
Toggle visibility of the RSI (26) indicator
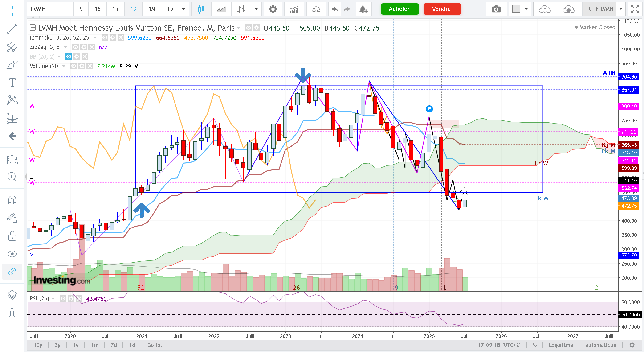(63, 299)
